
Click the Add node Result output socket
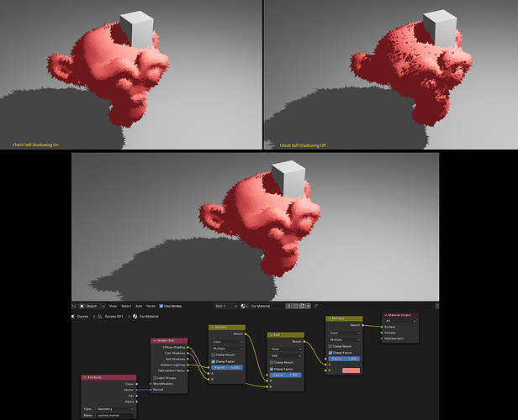[x=304, y=342]
